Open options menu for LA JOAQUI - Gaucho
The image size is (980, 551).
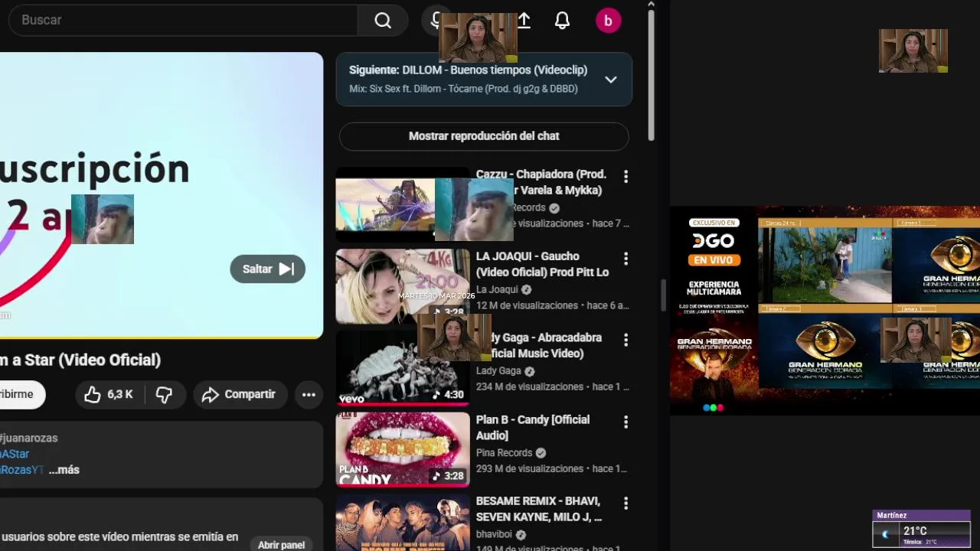tap(626, 259)
